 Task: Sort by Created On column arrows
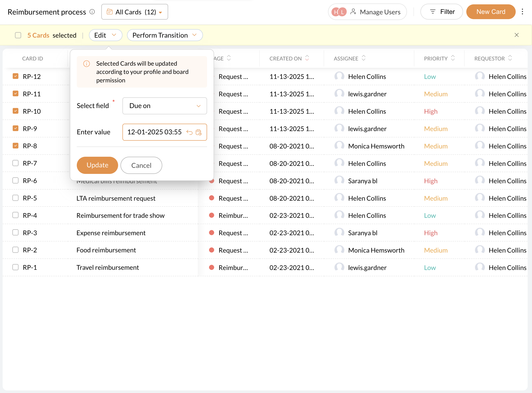click(307, 58)
